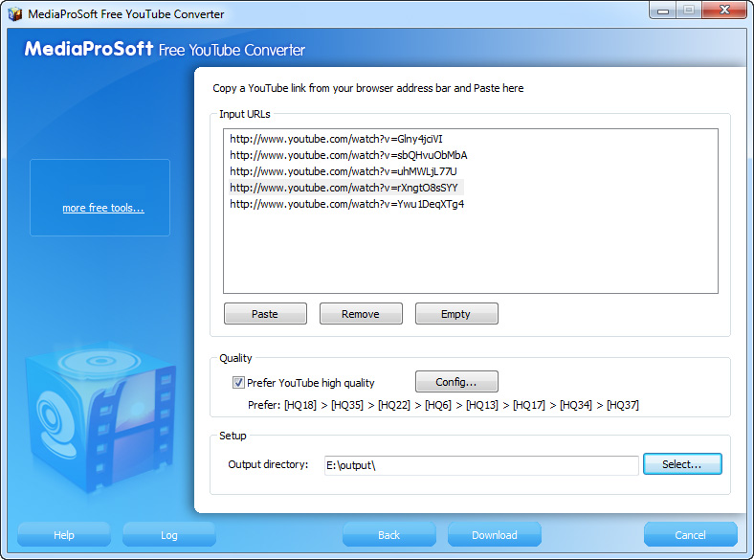Minimize the Free YouTube Converter window
The width and height of the screenshot is (754, 560).
click(663, 11)
